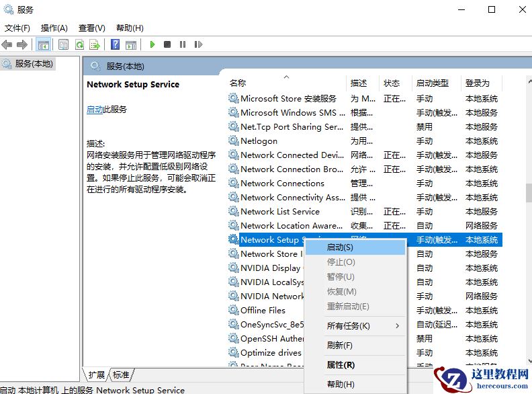
Task: Toggle show/hide console tree icon
Action: [x=44, y=44]
